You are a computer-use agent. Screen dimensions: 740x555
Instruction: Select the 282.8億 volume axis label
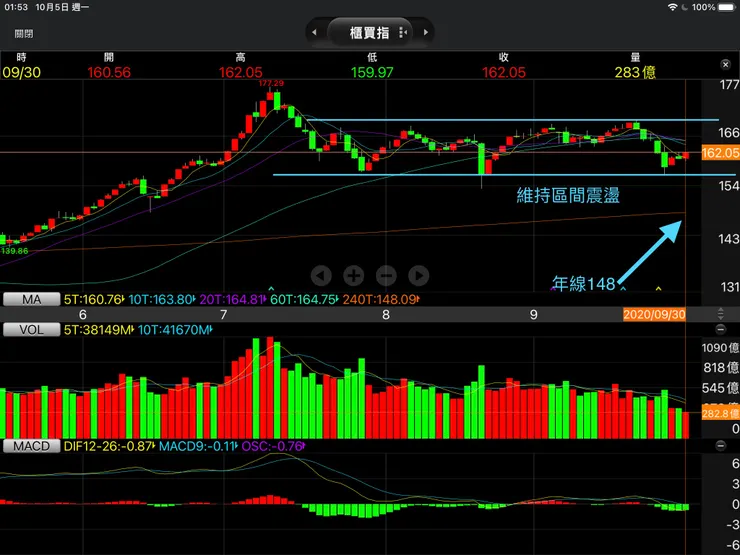pyautogui.click(x=721, y=413)
